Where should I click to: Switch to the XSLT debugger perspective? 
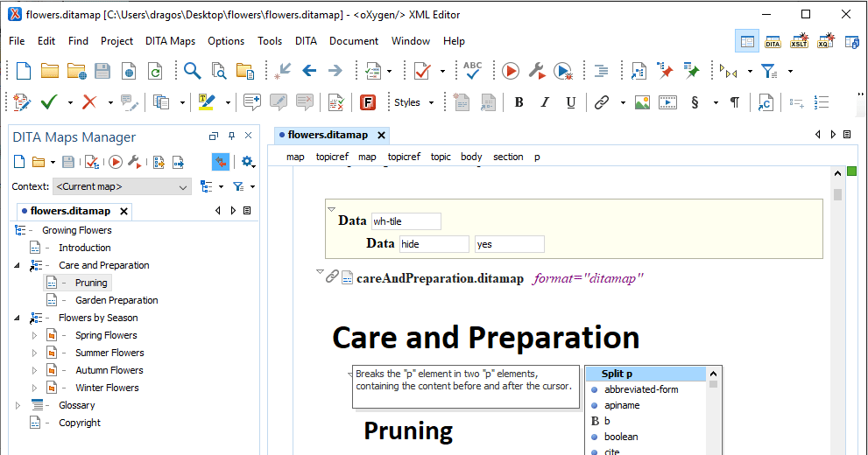(799, 41)
